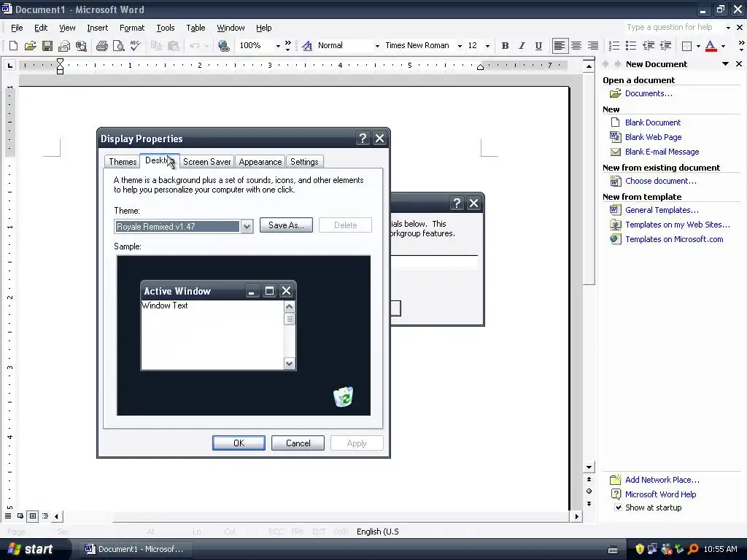
Task: Switch to Normal View at bottom left
Action: tap(8, 516)
